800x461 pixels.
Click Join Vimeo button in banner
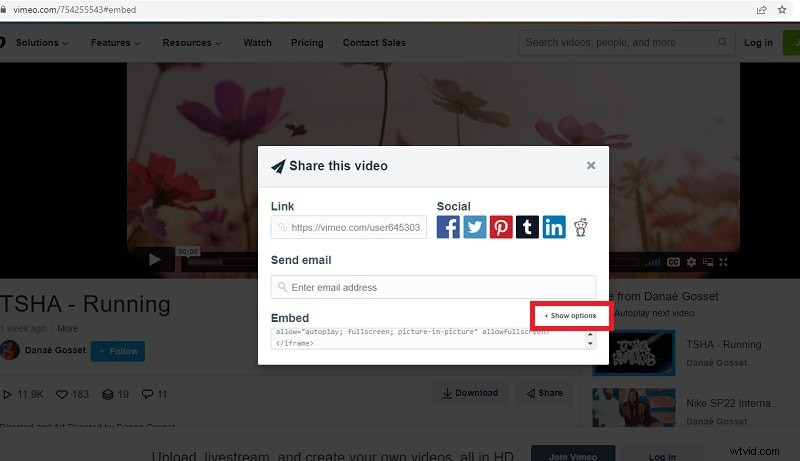pyautogui.click(x=573, y=454)
